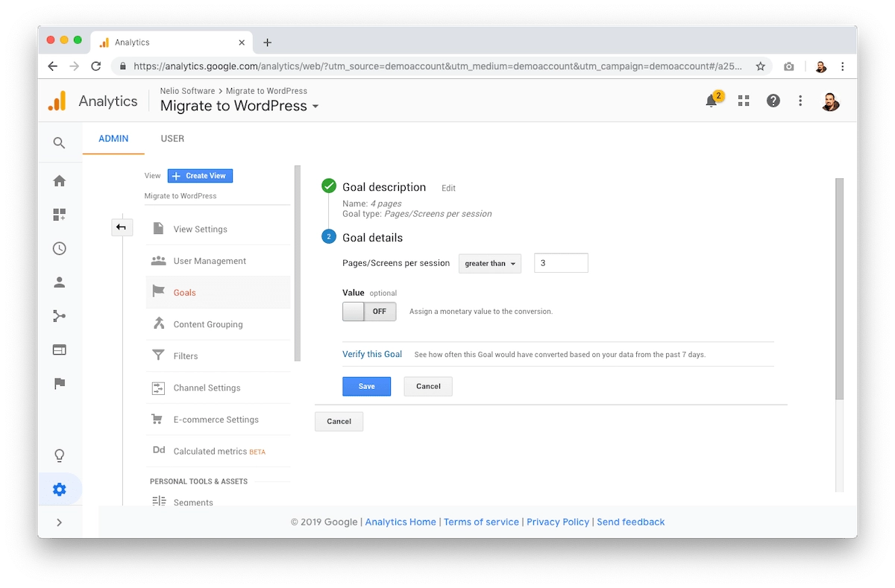
Task: Collapse the goal editor with the back arrow
Action: (122, 227)
